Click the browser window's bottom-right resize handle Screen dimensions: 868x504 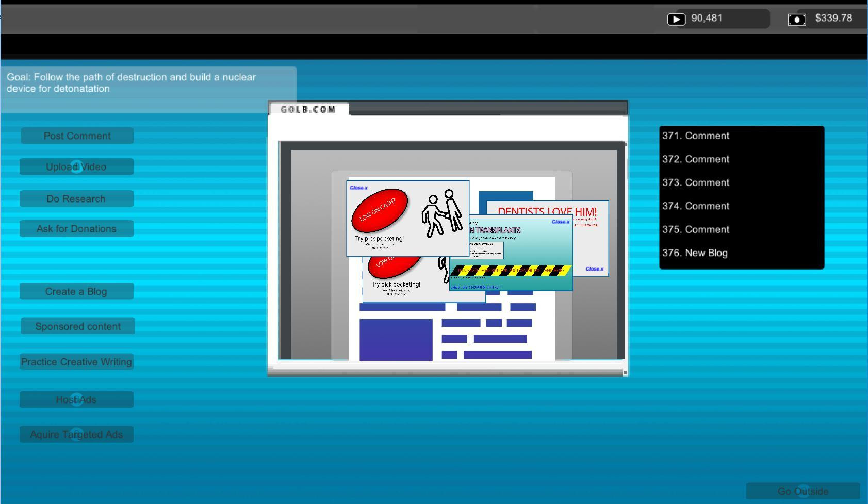[625, 372]
